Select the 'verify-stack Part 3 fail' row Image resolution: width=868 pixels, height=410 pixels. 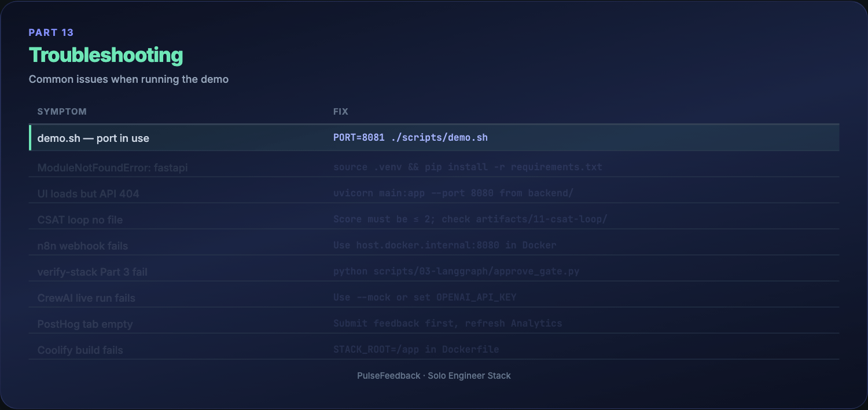434,268
